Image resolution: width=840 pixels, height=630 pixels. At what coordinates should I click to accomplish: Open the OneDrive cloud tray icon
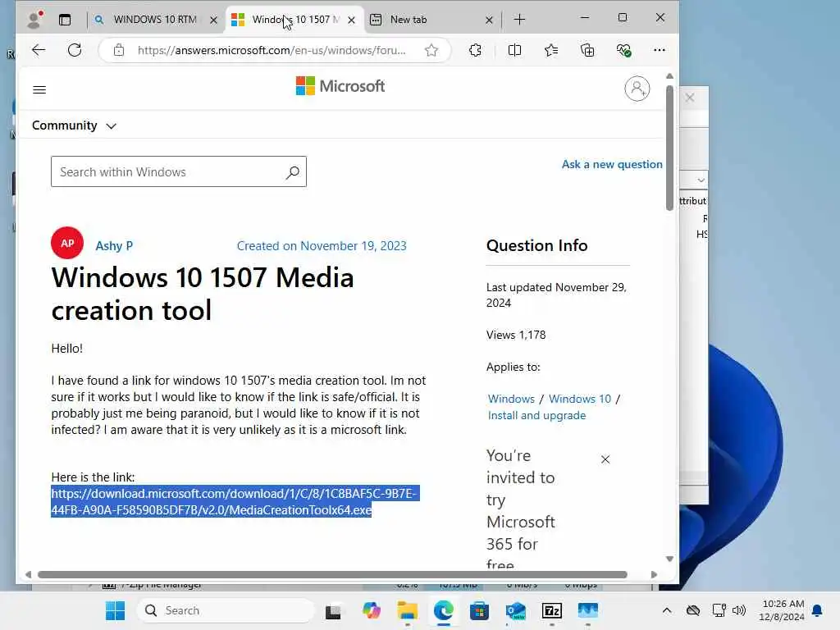tap(692, 610)
